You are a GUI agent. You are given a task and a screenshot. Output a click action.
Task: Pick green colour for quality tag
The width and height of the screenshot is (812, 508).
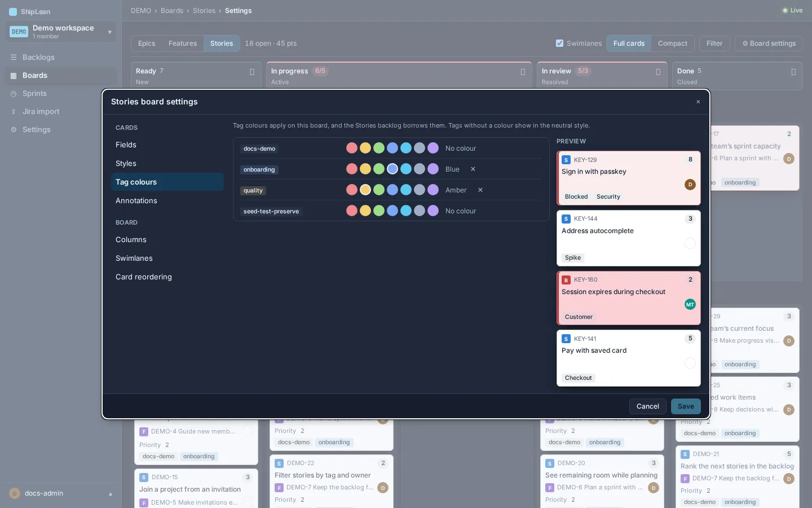tap(379, 190)
